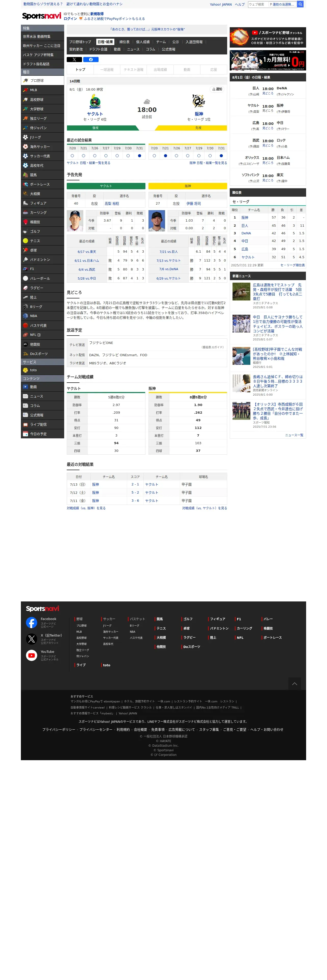Image resolution: width=327 pixels, height=980 pixels.
Task: Click the search magnifier icon button
Action: coord(300,4)
